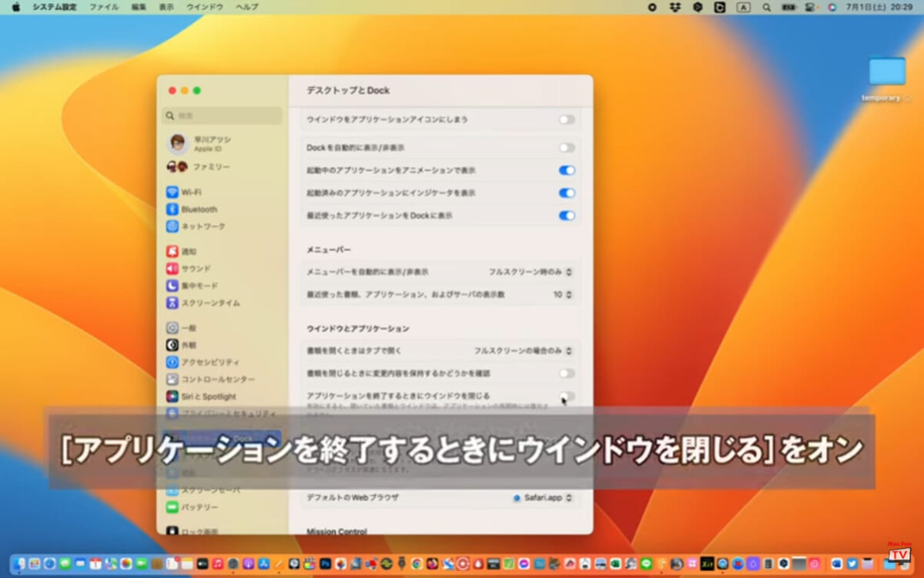Select ネットワーク in the sidebar
The width and height of the screenshot is (924, 578).
click(x=196, y=227)
